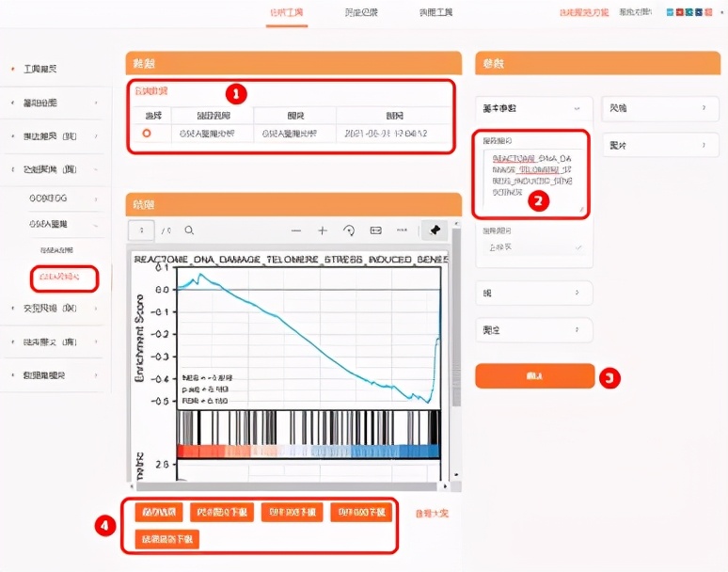Click the REACTOME_DNA_DAMAGE chart title

[291, 259]
